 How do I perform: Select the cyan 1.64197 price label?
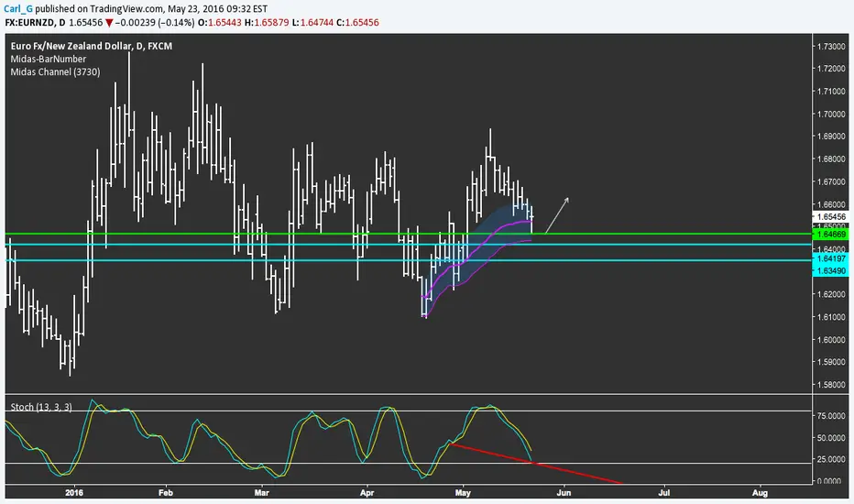(829, 258)
